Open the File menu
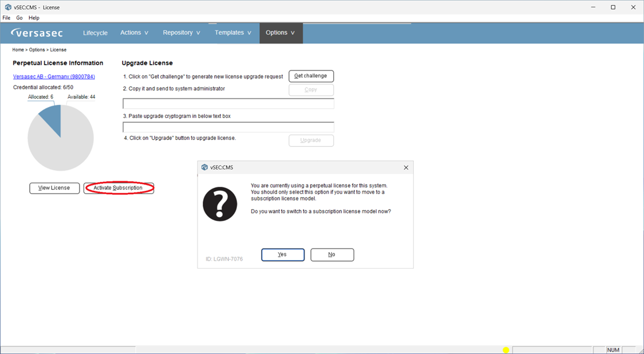The width and height of the screenshot is (644, 354). pos(6,18)
